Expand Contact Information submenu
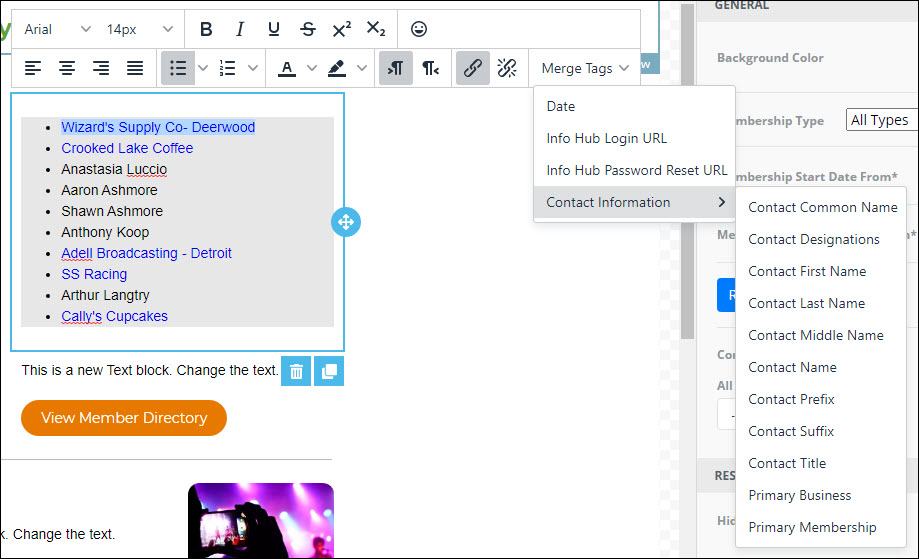919x559 pixels. (x=634, y=202)
